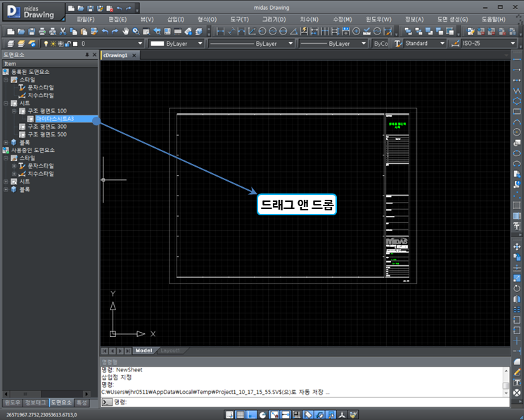Click the text style icon beside Standard
Viewport: 524px width, 420px height.
coord(397,44)
